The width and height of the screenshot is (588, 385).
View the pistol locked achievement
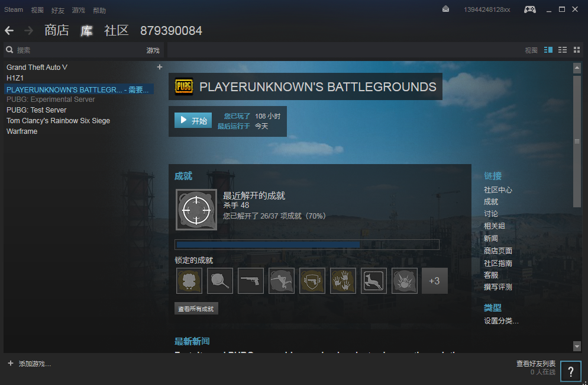[x=251, y=281]
